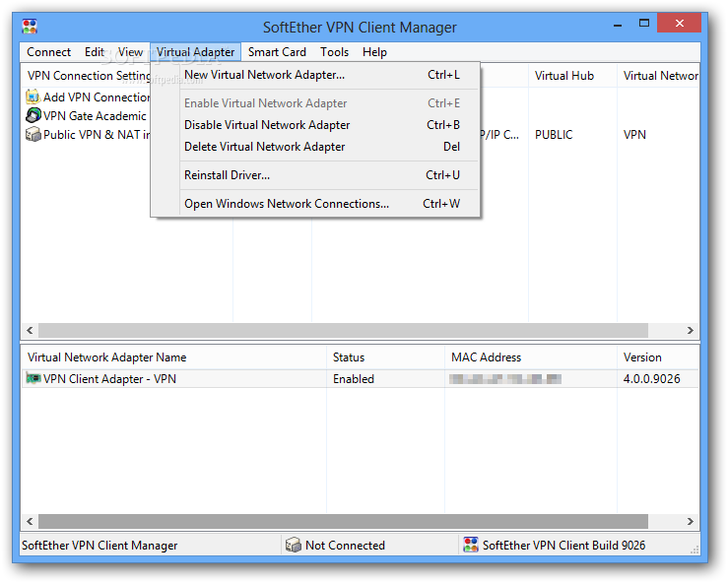Click the PUBLIC virtual hub cell
The height and width of the screenshot is (583, 728).
pyautogui.click(x=554, y=135)
